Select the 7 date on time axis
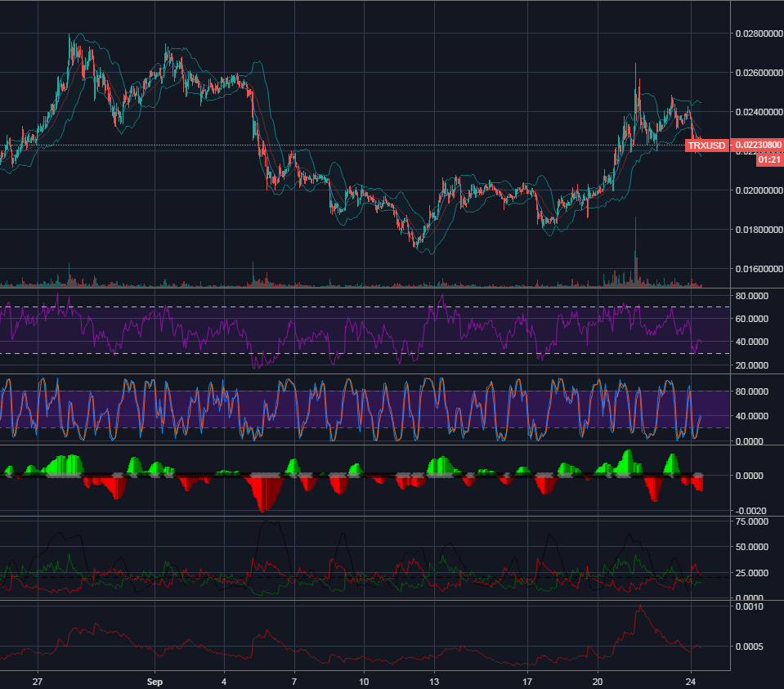784x689 pixels. (x=294, y=682)
